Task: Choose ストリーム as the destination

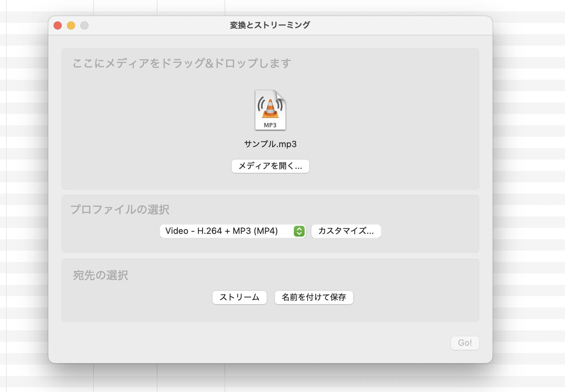Action: pyautogui.click(x=240, y=297)
